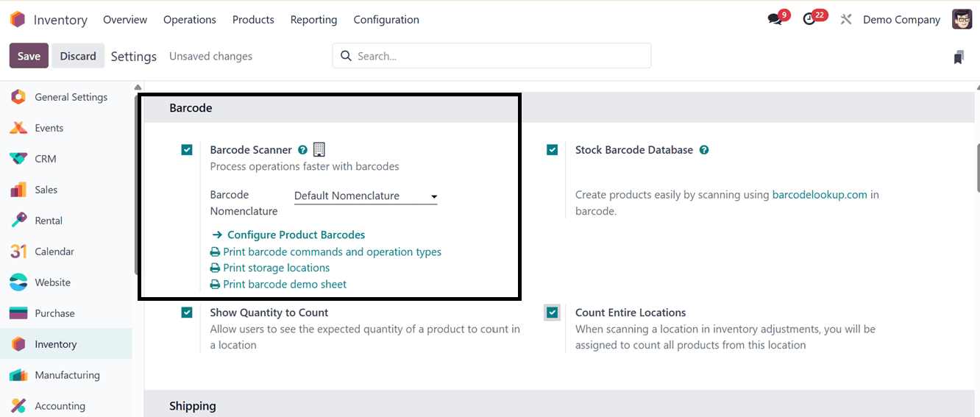Click help icon next to Barcode Scanner
The width and height of the screenshot is (980, 417).
click(x=302, y=150)
